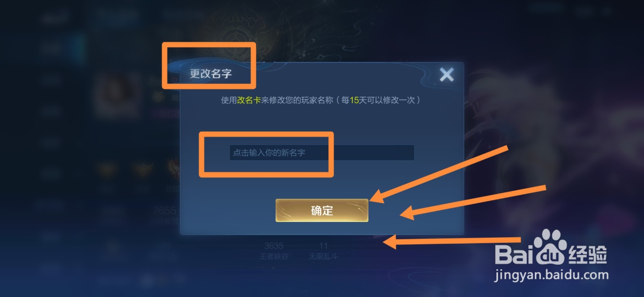Click the blurred top-left header tab
The width and height of the screenshot is (644, 297).
pyautogui.click(x=55, y=19)
